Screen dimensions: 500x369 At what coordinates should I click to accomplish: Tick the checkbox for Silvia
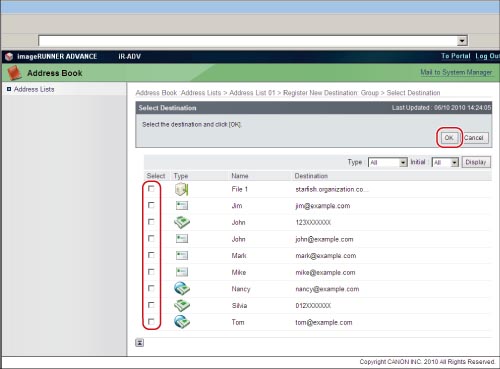click(151, 305)
